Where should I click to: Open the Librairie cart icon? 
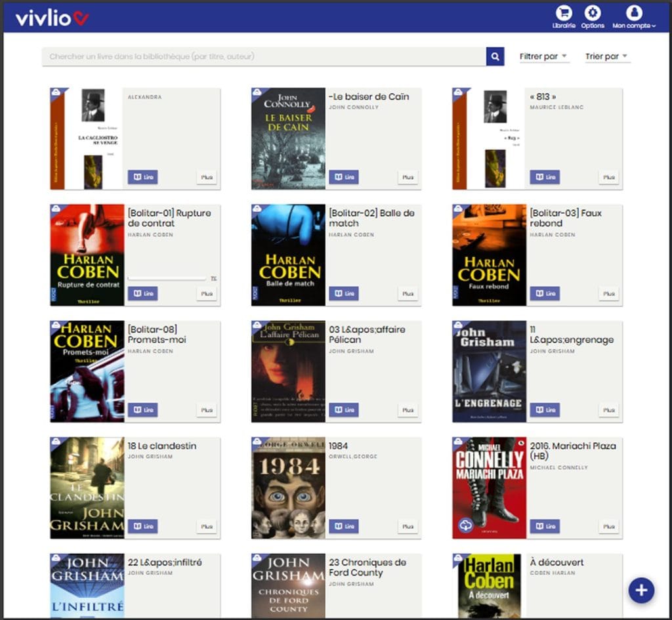[x=563, y=13]
